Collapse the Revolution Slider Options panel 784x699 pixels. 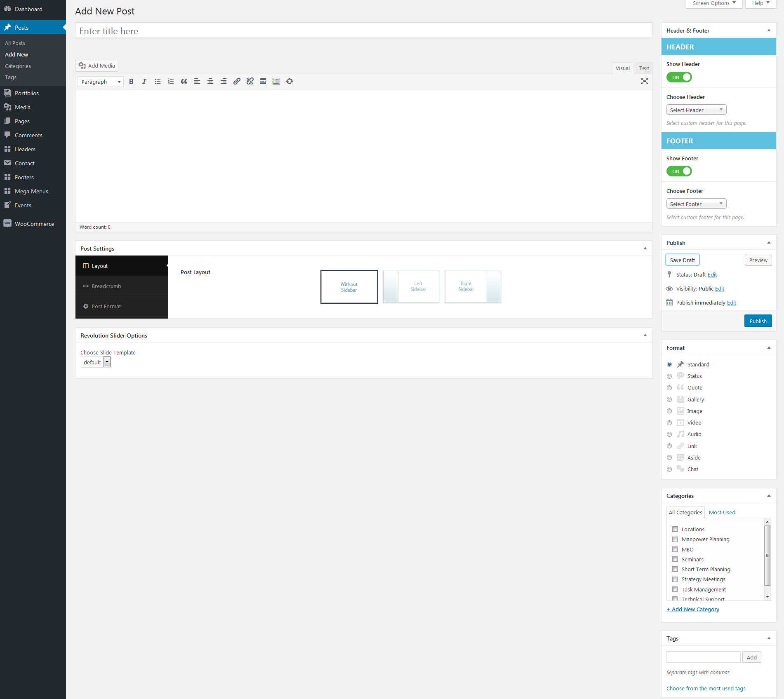coord(645,335)
